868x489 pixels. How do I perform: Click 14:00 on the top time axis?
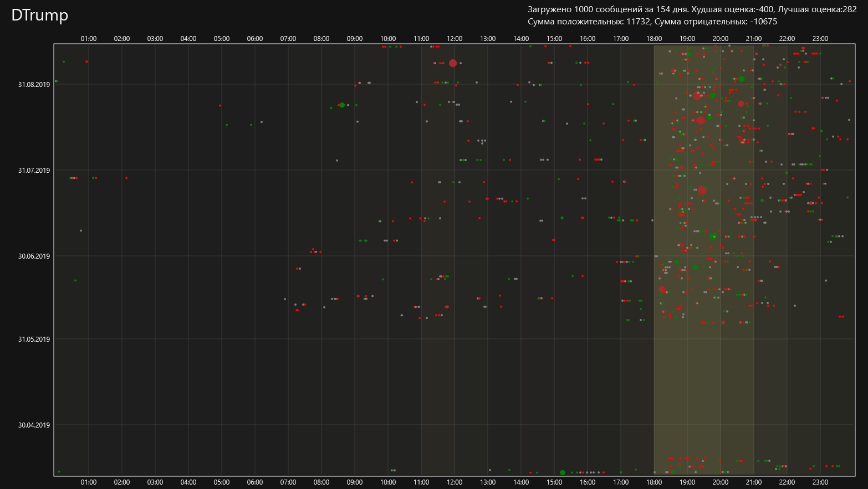521,39
